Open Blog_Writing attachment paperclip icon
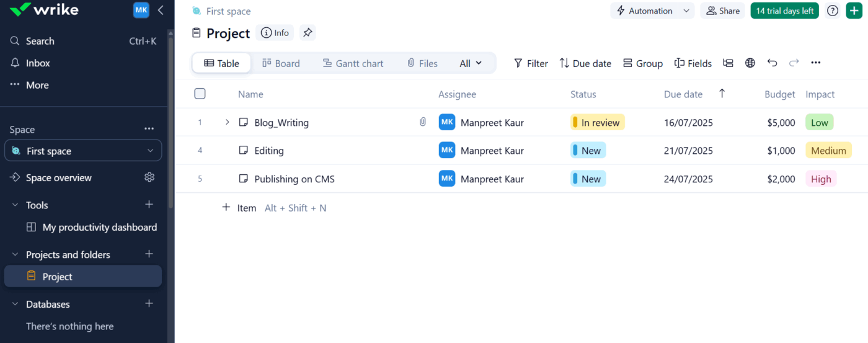 423,122
